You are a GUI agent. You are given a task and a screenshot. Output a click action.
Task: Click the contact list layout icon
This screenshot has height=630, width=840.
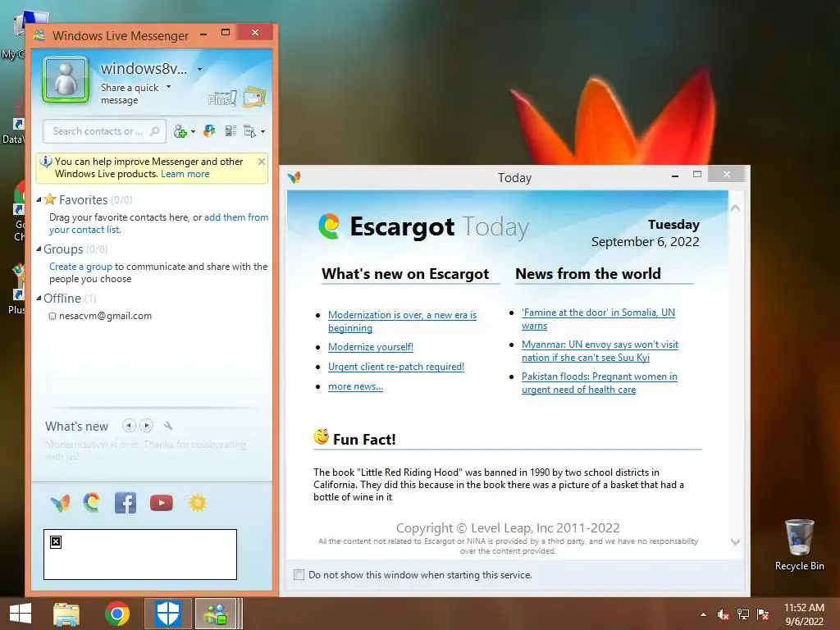coord(231,131)
